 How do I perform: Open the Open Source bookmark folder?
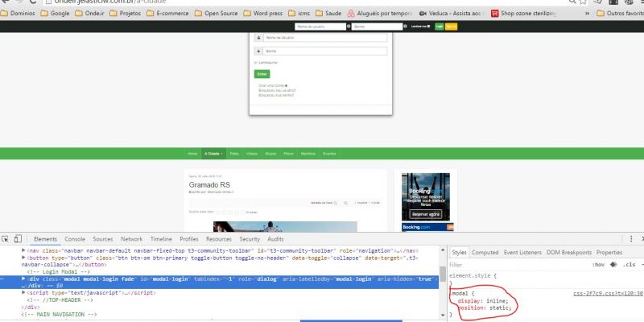click(x=216, y=13)
